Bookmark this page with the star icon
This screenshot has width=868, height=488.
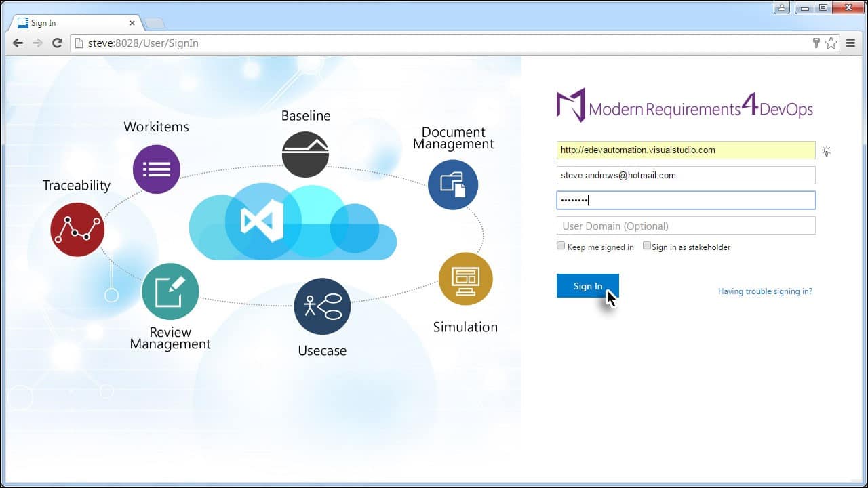[831, 43]
